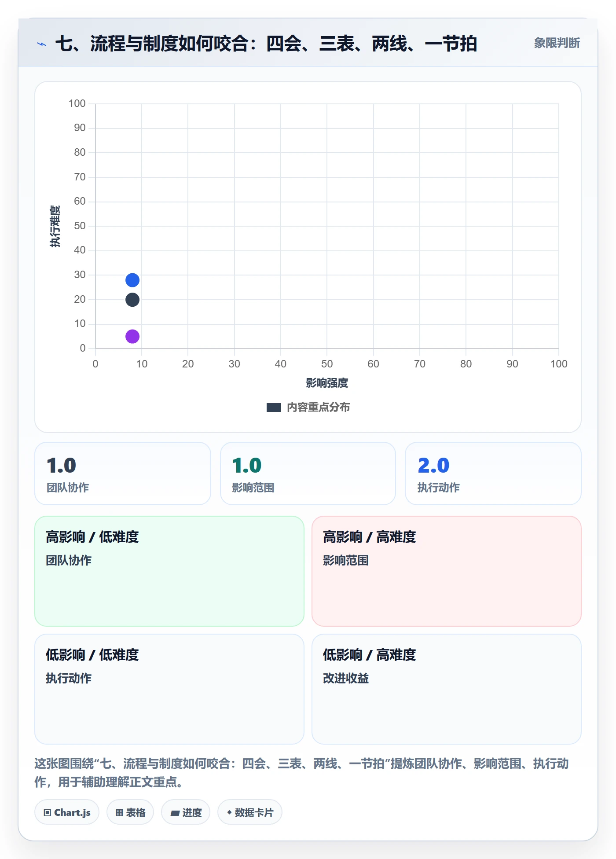The image size is (616, 859).
Task: Click the main title 七、流程与制度如何咬合
Action: pos(266,44)
